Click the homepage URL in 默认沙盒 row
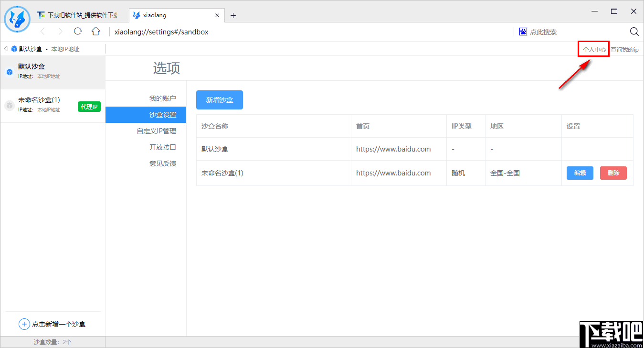Screen dimensions: 644x348 tap(393, 149)
